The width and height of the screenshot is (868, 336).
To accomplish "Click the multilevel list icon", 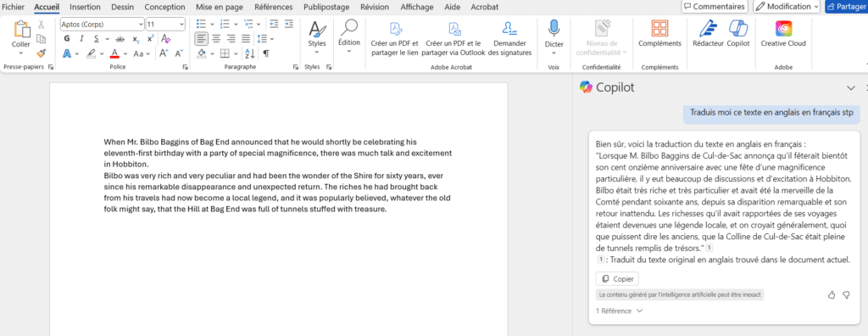I will [x=248, y=25].
